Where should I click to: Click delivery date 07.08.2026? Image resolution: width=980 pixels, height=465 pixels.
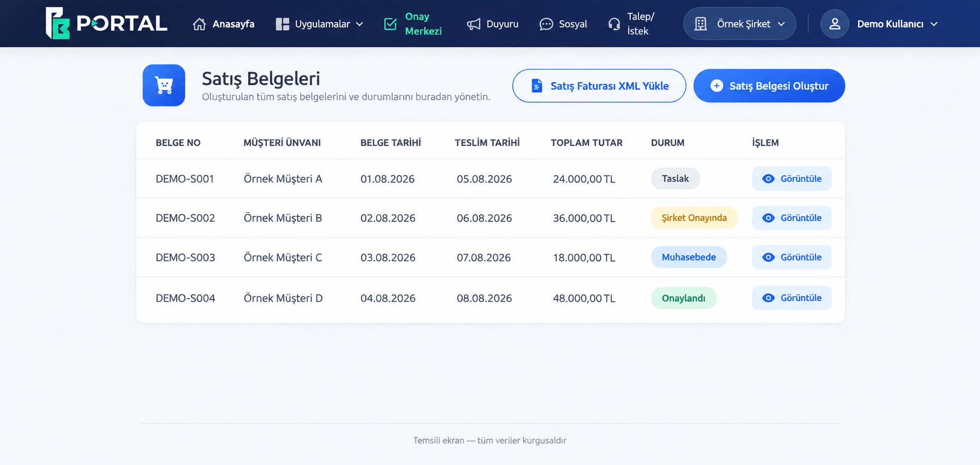(x=484, y=257)
